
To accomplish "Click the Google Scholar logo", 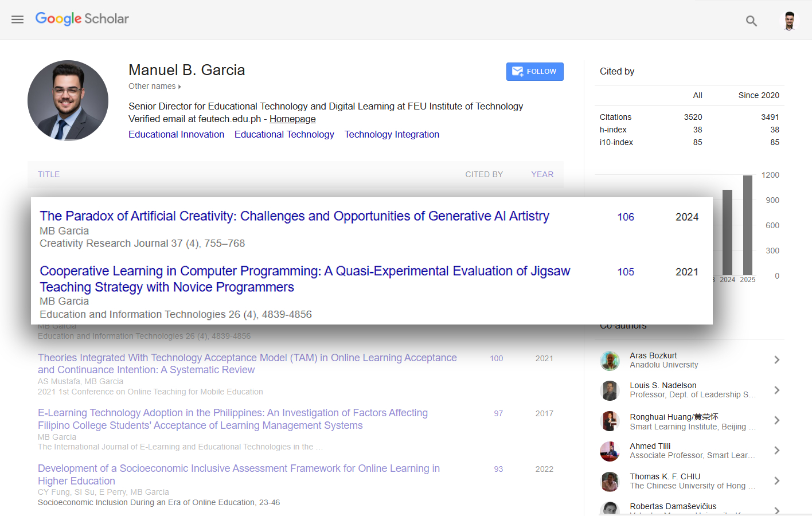I will pos(81,19).
